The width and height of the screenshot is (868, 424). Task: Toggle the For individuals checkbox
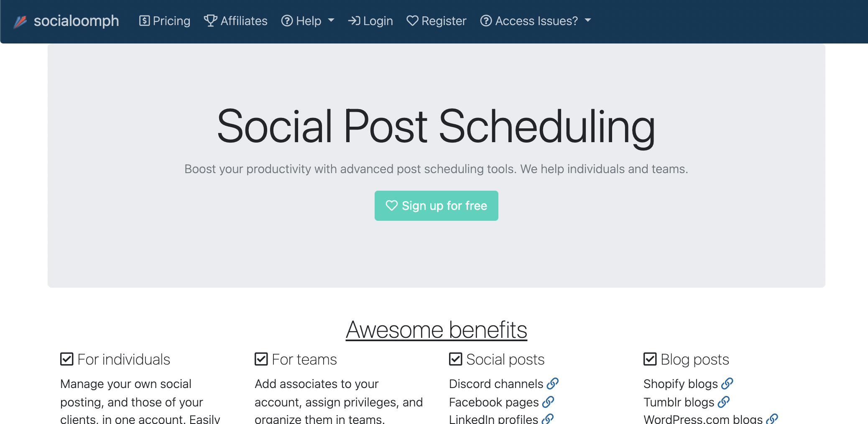click(x=67, y=359)
